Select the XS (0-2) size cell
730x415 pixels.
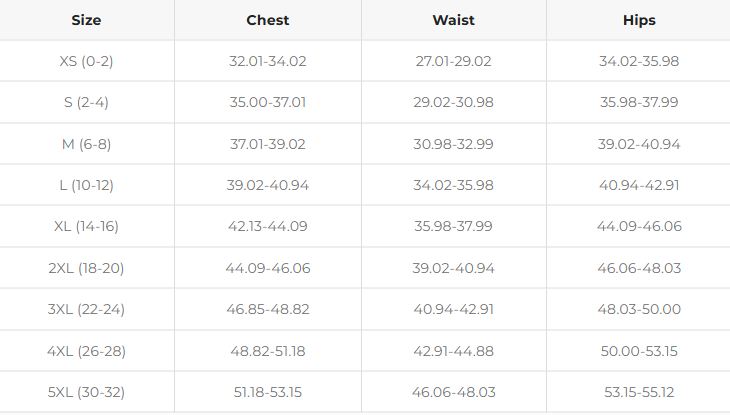[x=86, y=61]
